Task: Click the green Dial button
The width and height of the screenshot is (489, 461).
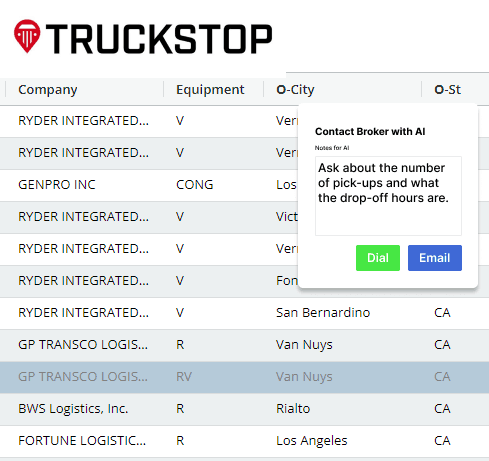Action: click(x=378, y=258)
